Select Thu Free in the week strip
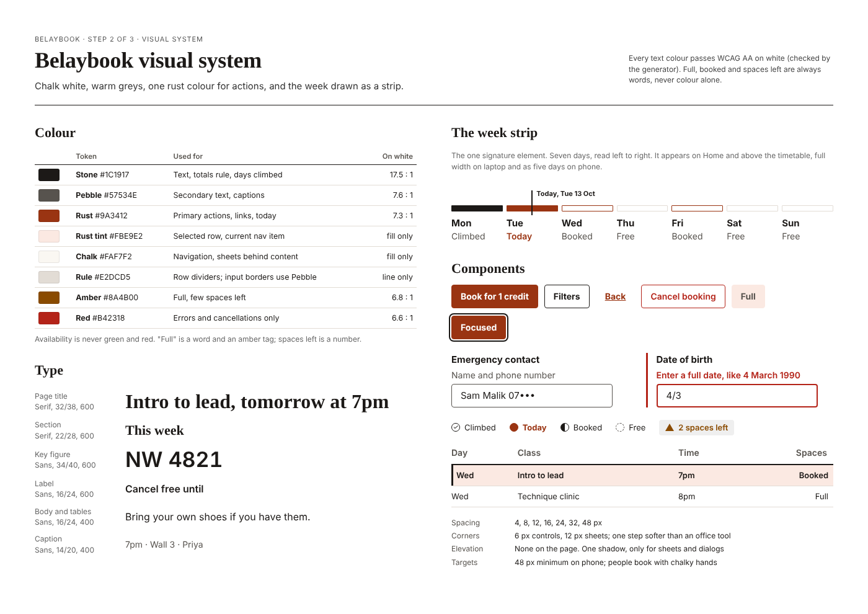 pos(642,224)
